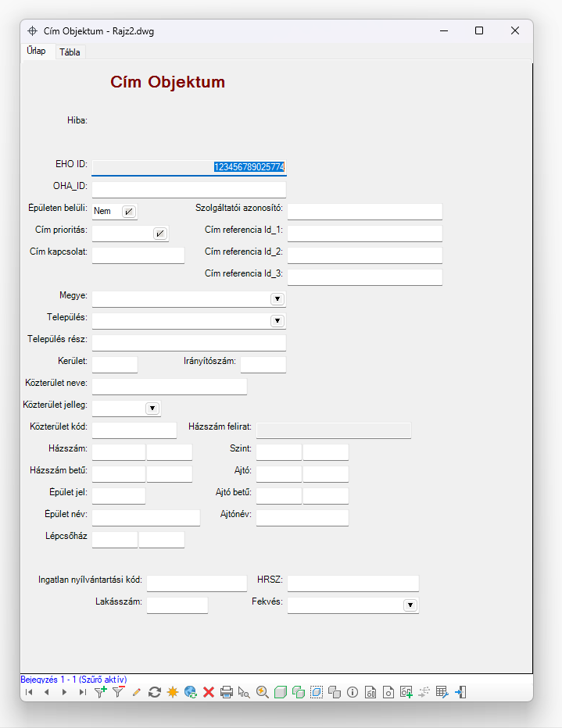Expand the Fekvés dropdown
Viewport: 562px width, 728px height.
(x=410, y=605)
